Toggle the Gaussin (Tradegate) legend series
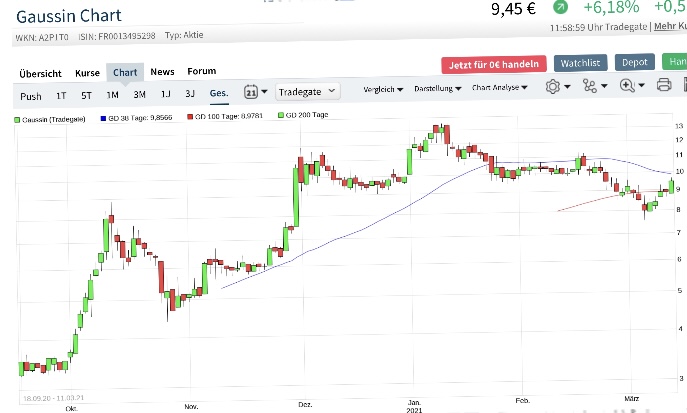This screenshot has height=413, width=687. pos(50,116)
